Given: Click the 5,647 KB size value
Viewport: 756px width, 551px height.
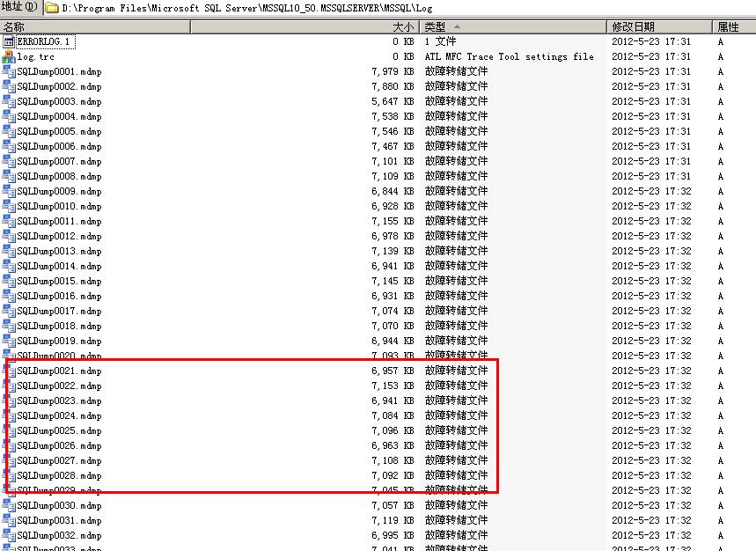Looking at the screenshot, I should 393,102.
